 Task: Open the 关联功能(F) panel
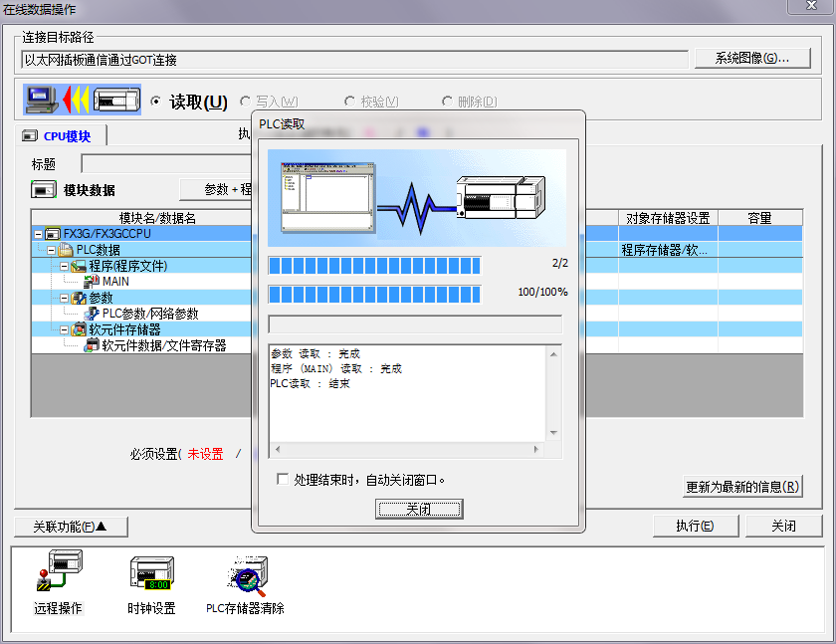(73, 526)
